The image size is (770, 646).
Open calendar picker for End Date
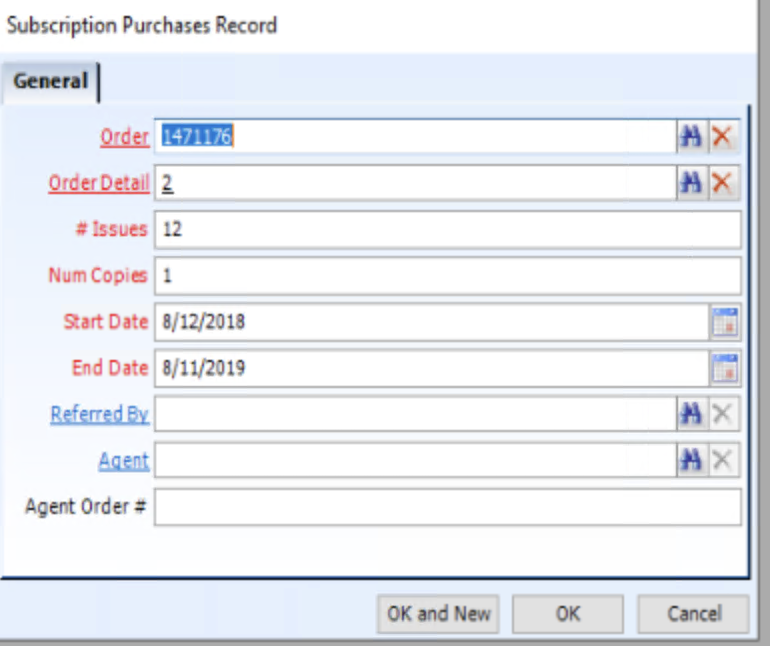tap(725, 368)
